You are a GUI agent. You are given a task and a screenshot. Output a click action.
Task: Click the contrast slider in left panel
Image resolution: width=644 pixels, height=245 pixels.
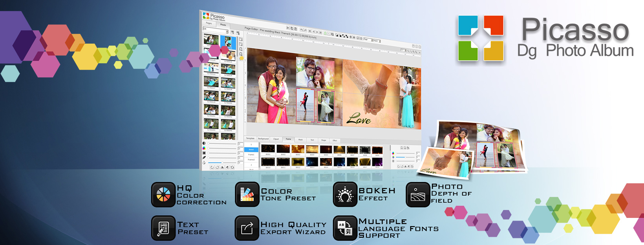coord(222,144)
